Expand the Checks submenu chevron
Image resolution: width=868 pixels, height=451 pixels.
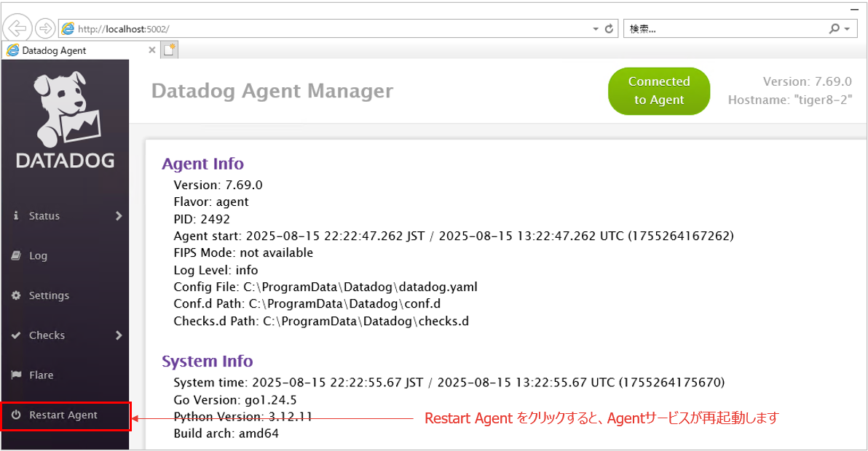coord(119,335)
